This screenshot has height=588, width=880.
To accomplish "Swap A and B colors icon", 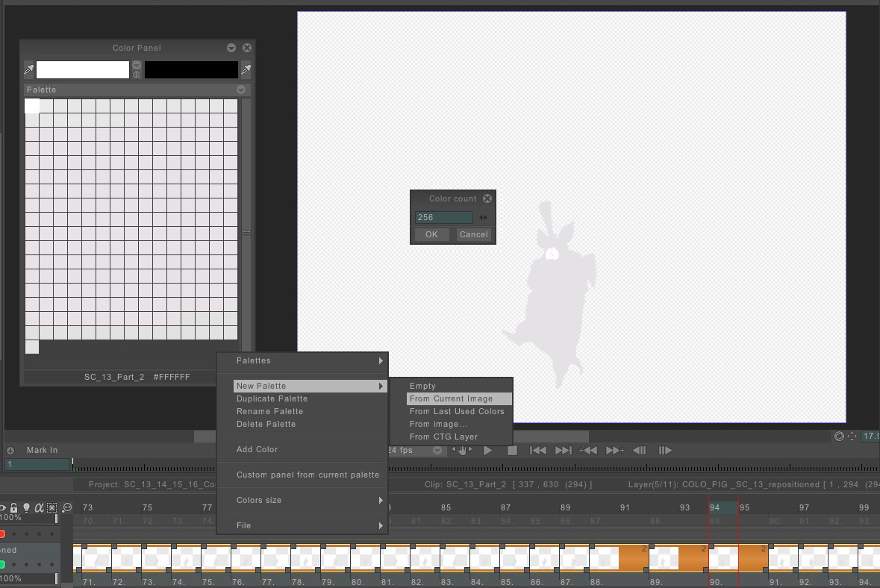I will (137, 75).
